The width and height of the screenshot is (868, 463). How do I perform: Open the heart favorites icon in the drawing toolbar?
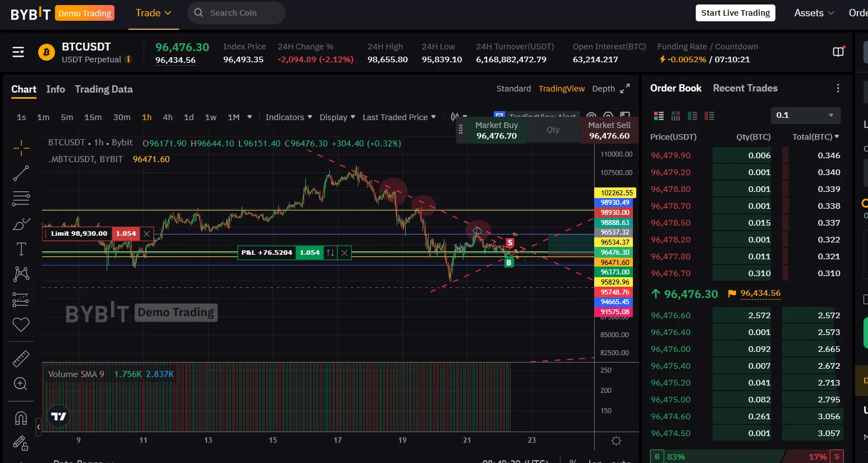click(x=21, y=324)
